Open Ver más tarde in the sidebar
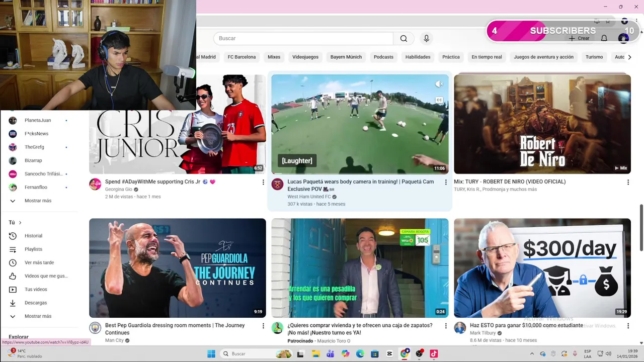644x362 pixels. [39, 262]
